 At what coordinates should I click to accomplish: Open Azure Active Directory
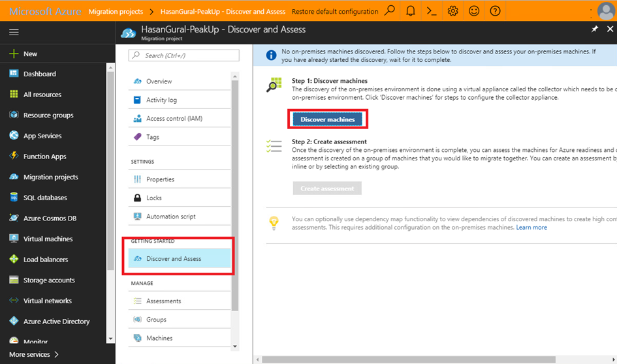[56, 322]
